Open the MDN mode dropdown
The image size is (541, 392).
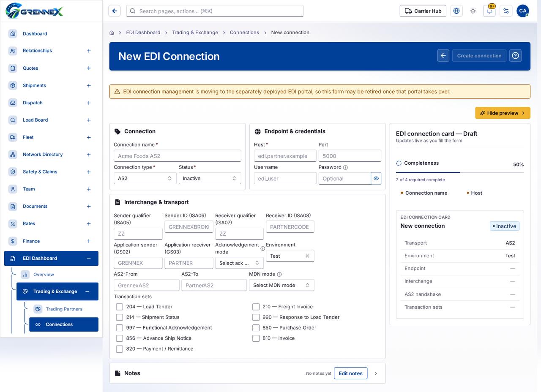pyautogui.click(x=281, y=285)
